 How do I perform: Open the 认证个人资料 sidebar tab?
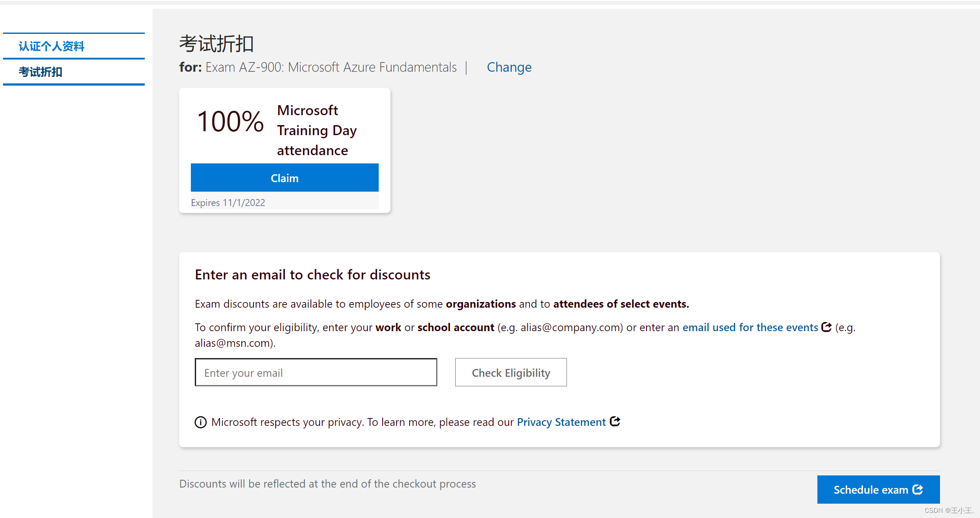pos(51,46)
